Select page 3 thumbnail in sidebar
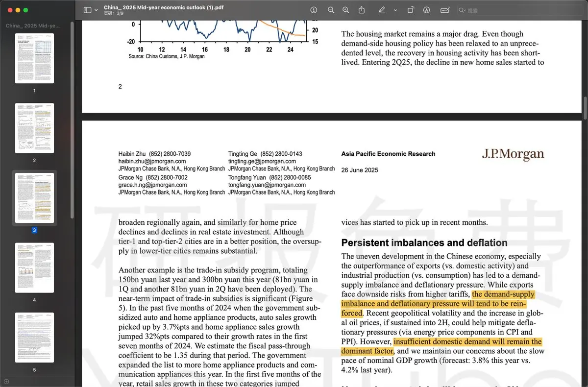 pos(34,198)
